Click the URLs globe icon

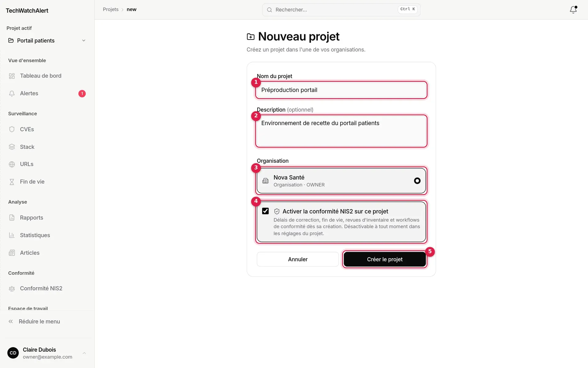[x=12, y=164]
